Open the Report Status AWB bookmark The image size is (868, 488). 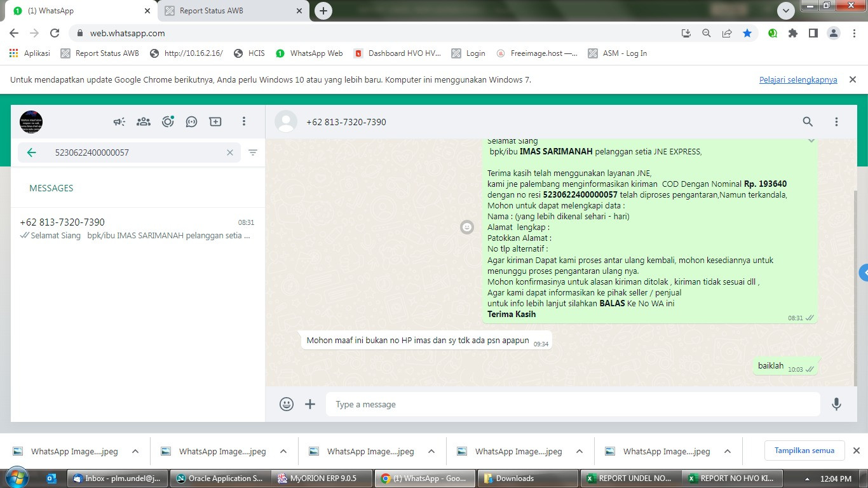pos(100,53)
